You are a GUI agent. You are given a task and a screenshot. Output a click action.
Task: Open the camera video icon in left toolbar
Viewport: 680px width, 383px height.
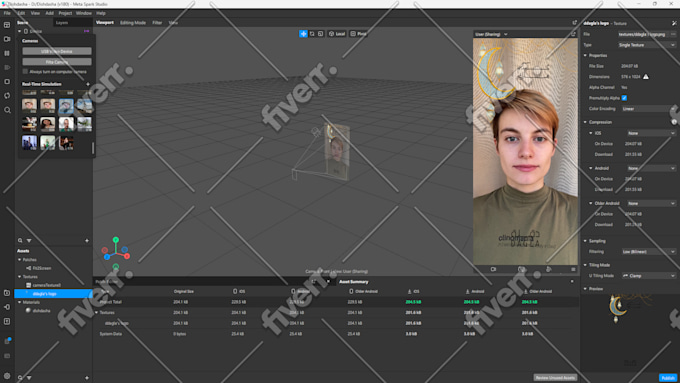7,39
